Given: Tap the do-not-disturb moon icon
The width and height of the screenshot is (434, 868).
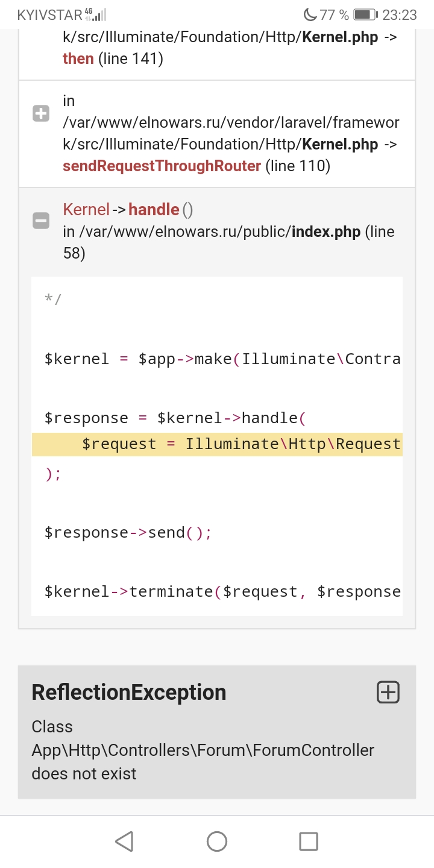Looking at the screenshot, I should [310, 14].
